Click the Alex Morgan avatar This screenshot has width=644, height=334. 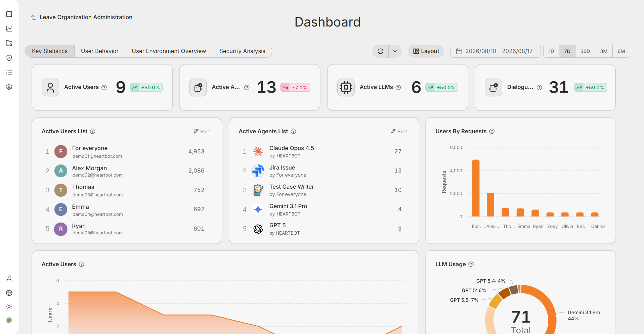tap(61, 171)
